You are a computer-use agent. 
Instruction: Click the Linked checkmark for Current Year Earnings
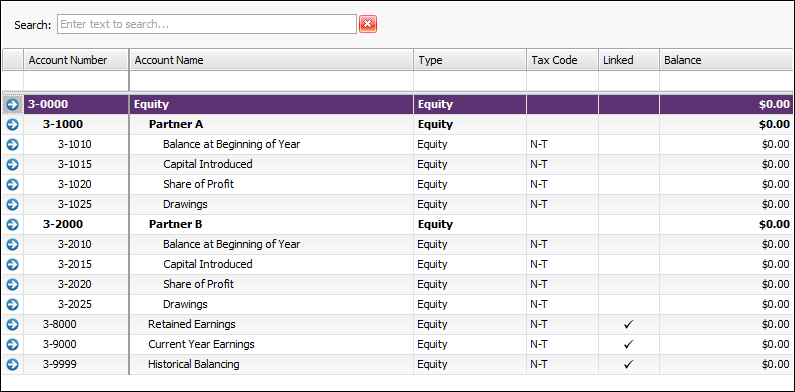[x=629, y=344]
